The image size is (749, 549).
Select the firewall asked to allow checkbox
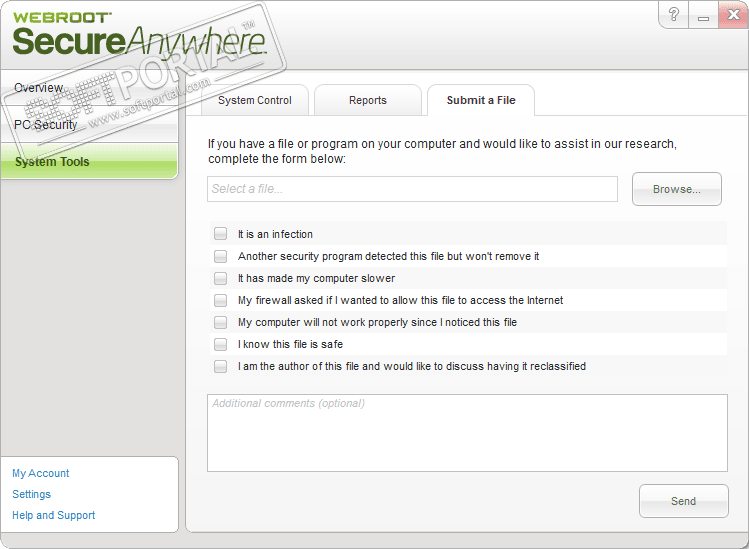pyautogui.click(x=220, y=300)
